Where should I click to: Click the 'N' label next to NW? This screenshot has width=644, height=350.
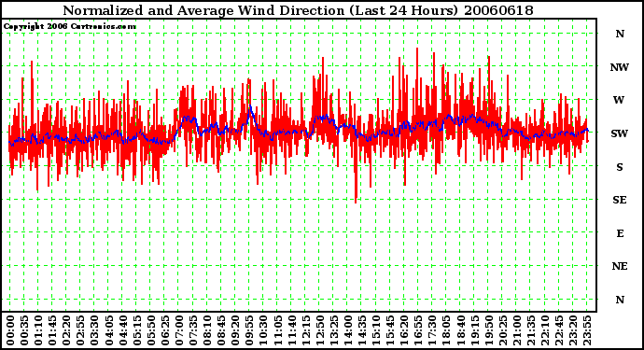(620, 34)
